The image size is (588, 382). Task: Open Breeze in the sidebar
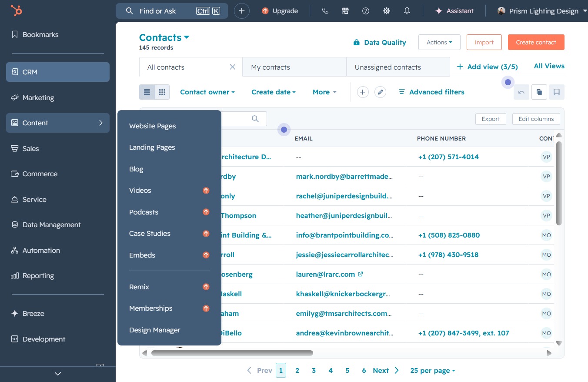coord(58,313)
